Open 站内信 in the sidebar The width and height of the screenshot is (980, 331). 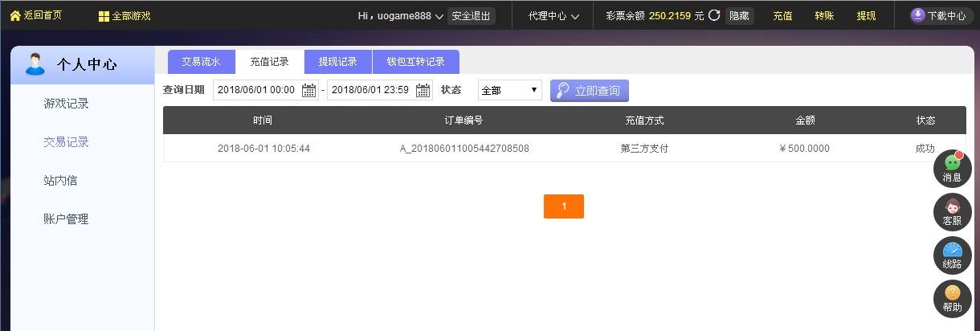[60, 181]
